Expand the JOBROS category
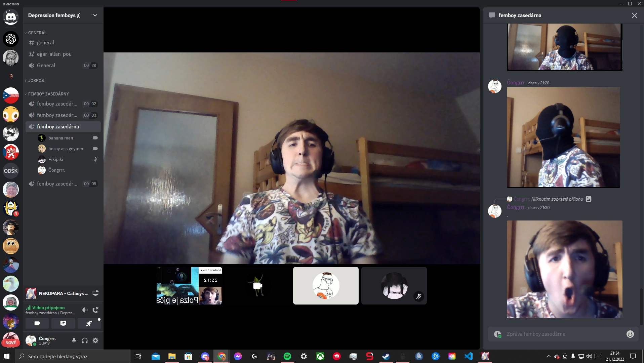Image resolution: width=644 pixels, height=363 pixels. 36,81
